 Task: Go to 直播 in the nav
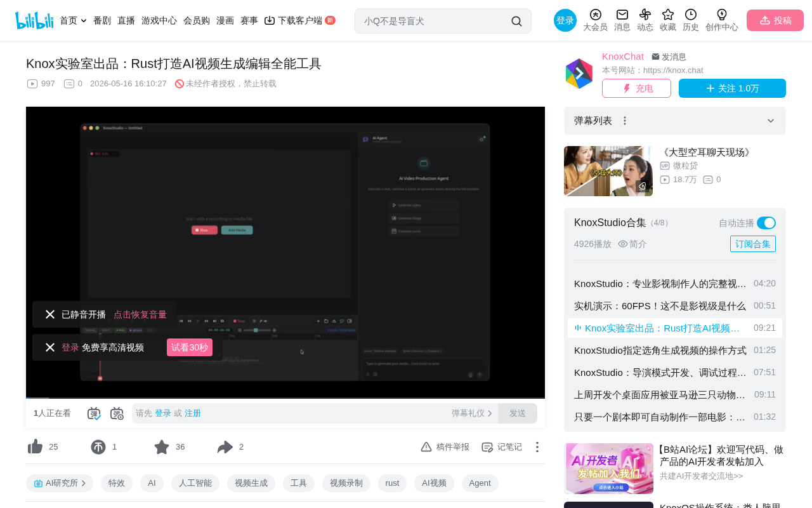(126, 20)
